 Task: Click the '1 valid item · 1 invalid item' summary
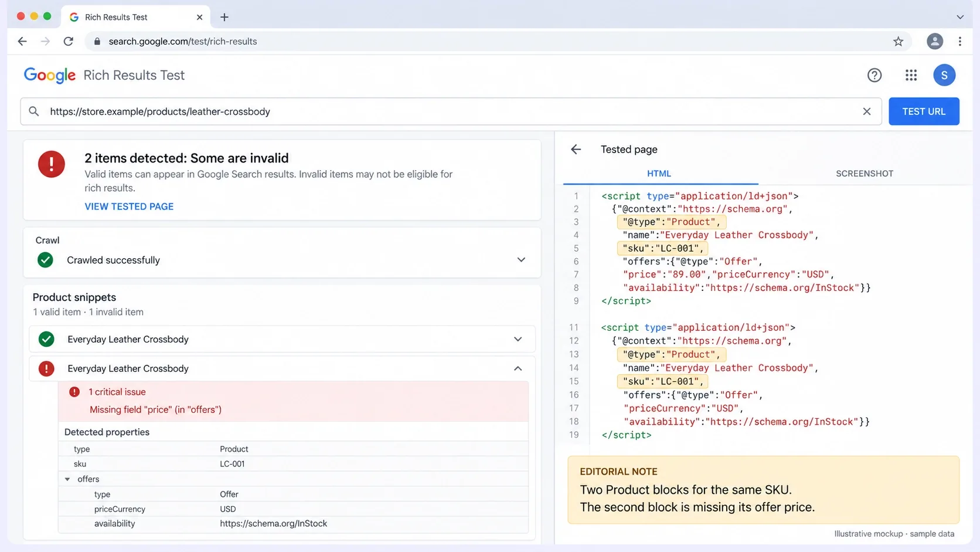pyautogui.click(x=88, y=312)
